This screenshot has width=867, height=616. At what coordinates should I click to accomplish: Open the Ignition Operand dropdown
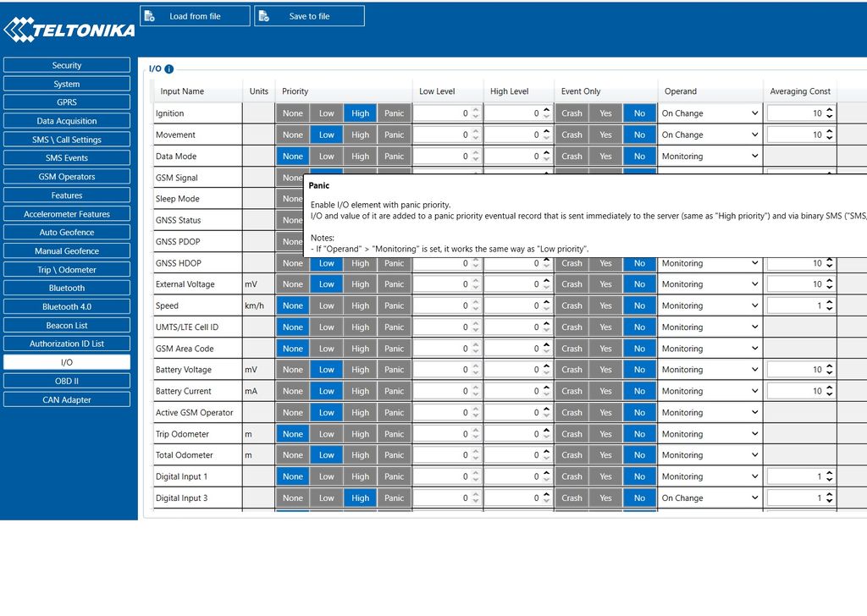click(710, 113)
